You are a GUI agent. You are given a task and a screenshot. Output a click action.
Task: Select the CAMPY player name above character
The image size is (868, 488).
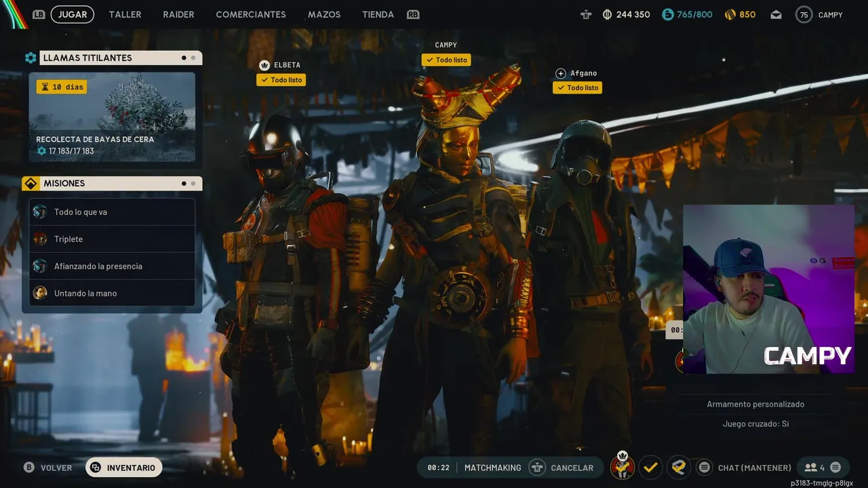446,45
